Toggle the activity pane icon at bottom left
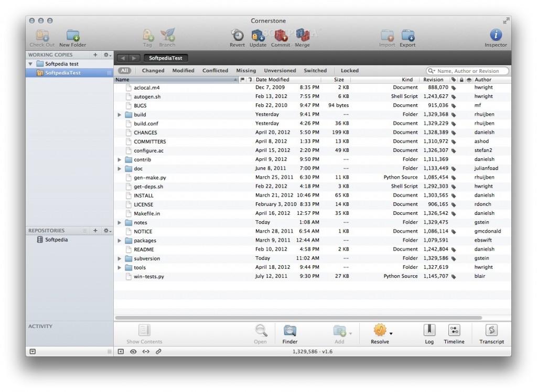Screen dimensions: 537x392 33,352
